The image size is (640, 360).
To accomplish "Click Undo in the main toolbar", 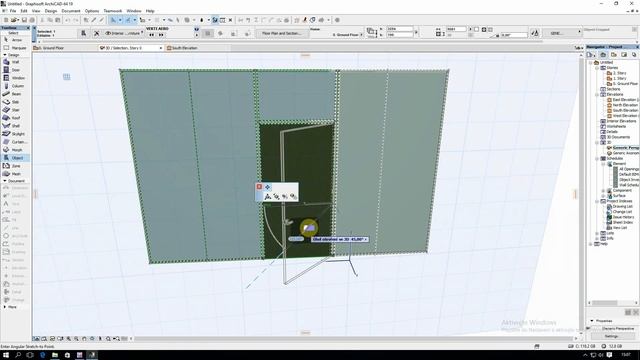I will pyautogui.click(x=67, y=20).
